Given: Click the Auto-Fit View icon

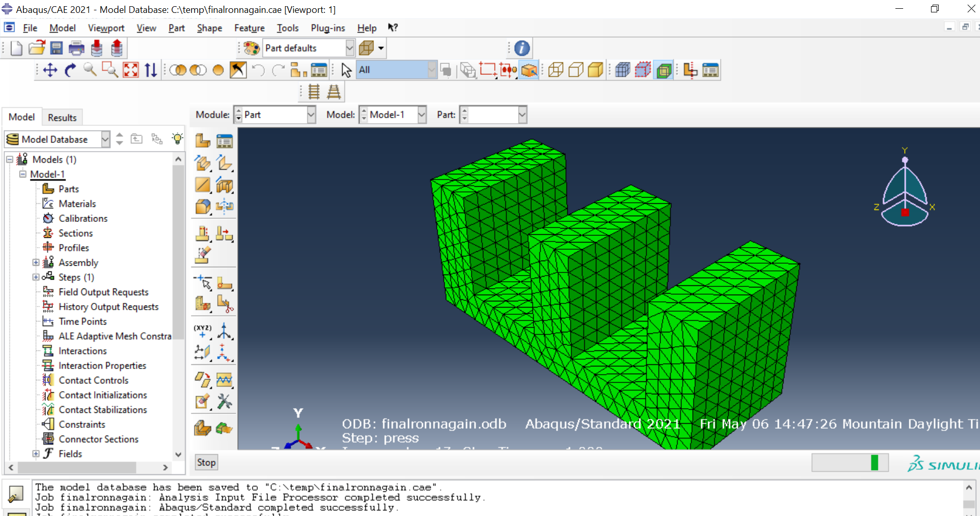Looking at the screenshot, I should click(x=130, y=70).
